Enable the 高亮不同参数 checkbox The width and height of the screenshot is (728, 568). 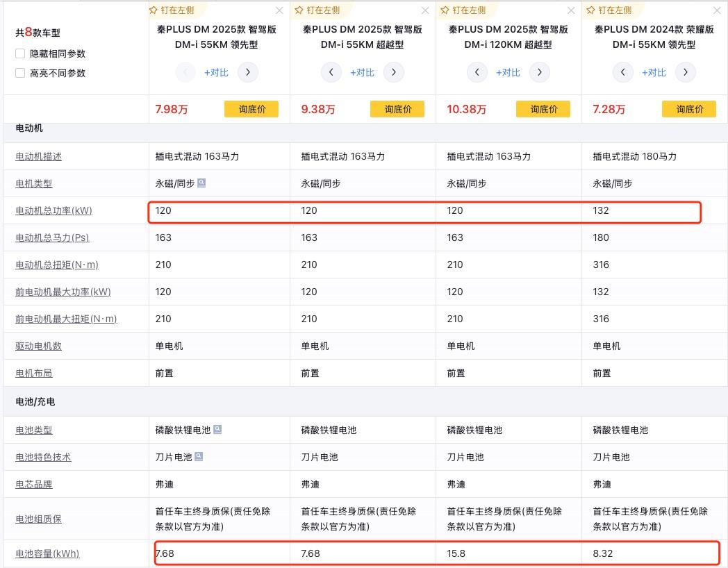coord(20,73)
